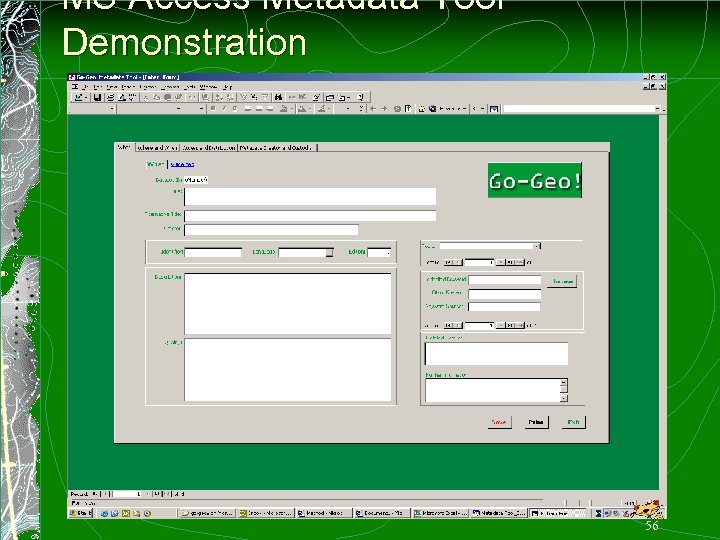Viewport: 720px width, 540px height.
Task: Run the Spelling check toolbar icon
Action: click(x=132, y=97)
